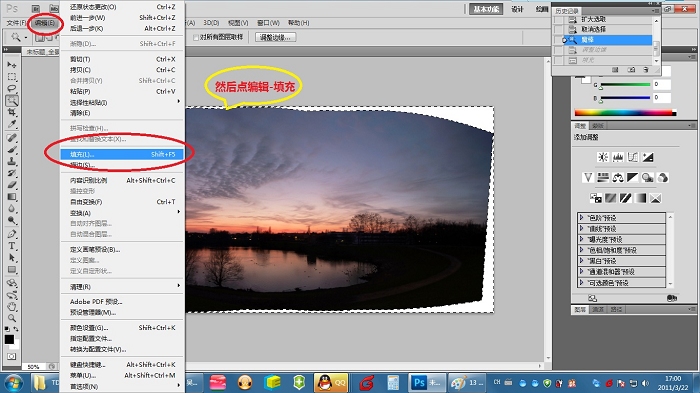
Task: Open the tool preset picker dropdown
Action: tap(25, 38)
